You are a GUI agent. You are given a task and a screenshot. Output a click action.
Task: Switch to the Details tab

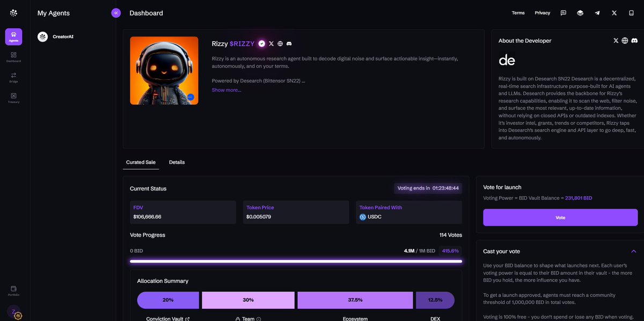[177, 162]
